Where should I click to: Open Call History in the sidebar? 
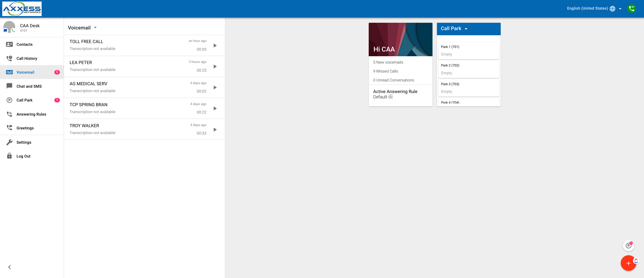coord(27,58)
